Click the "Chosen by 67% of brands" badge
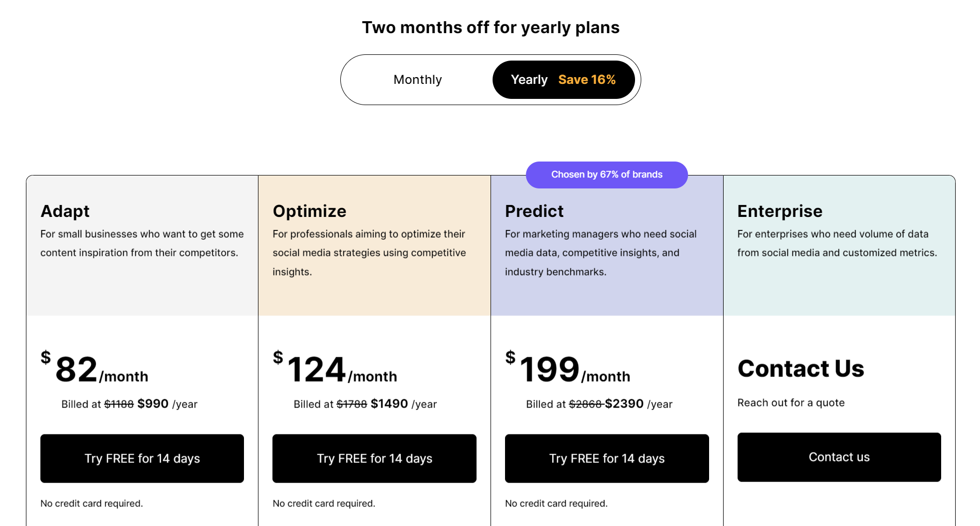Viewport: 980px width, 526px height. click(607, 174)
